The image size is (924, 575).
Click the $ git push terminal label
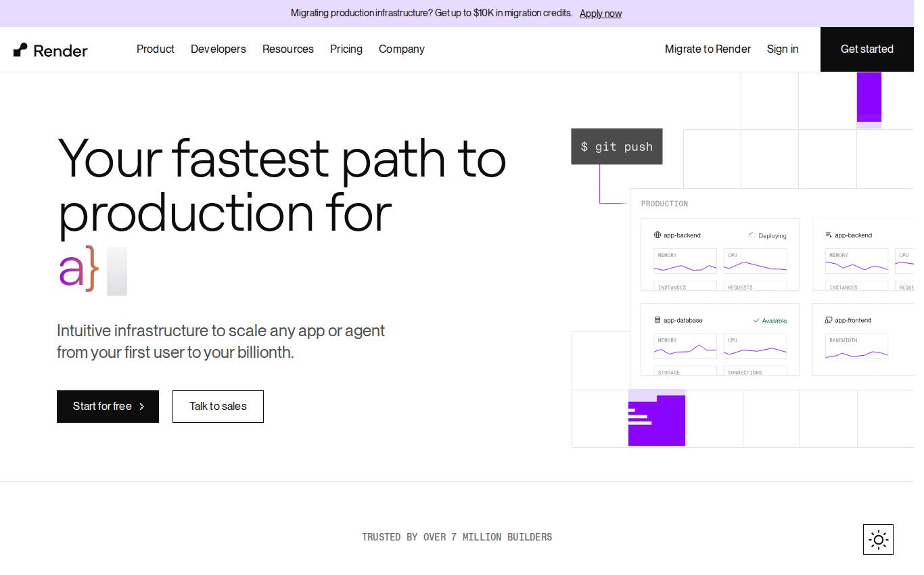click(617, 147)
